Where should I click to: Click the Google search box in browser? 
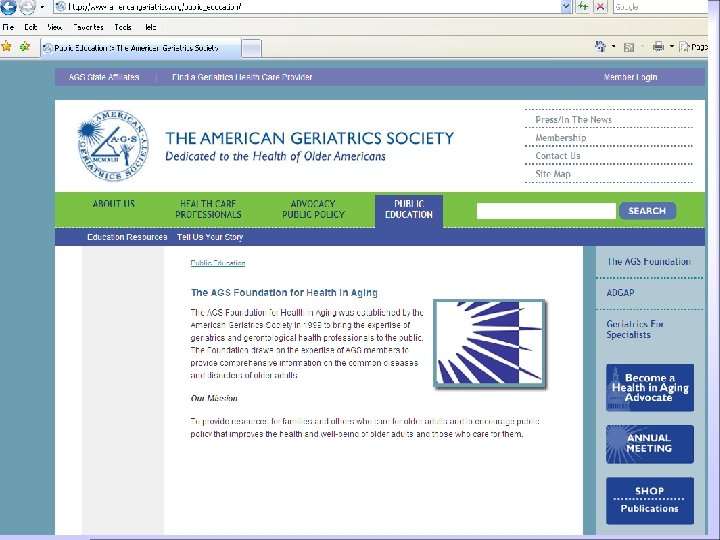click(x=660, y=6)
